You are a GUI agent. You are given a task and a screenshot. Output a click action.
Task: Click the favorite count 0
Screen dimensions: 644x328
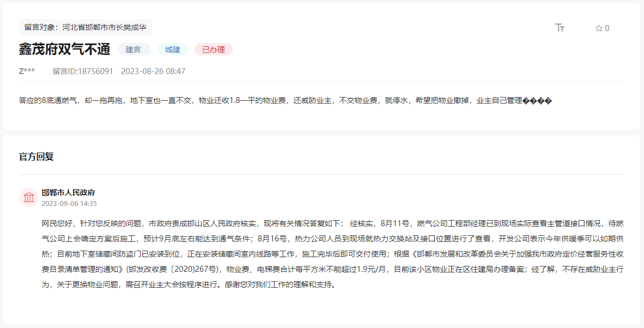[x=607, y=28]
